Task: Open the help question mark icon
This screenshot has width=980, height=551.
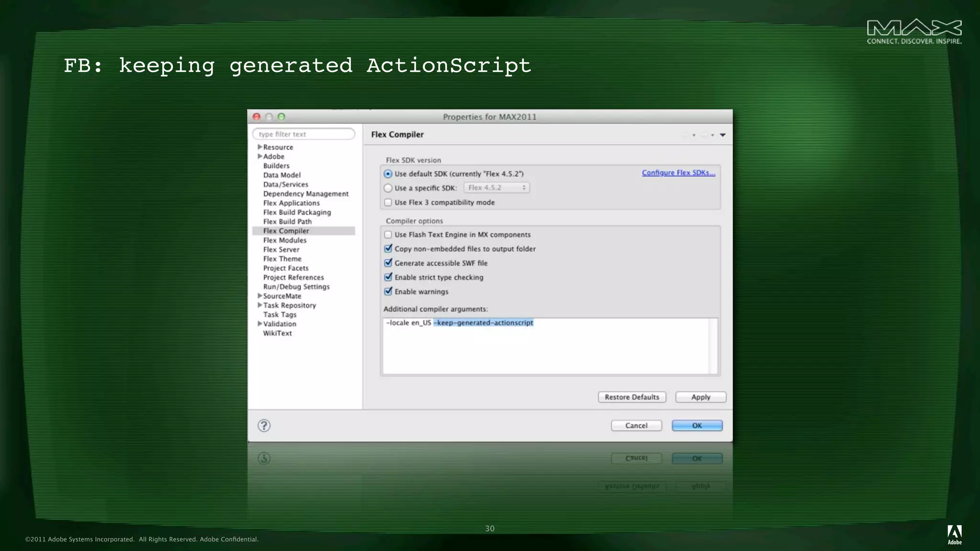Action: [264, 426]
